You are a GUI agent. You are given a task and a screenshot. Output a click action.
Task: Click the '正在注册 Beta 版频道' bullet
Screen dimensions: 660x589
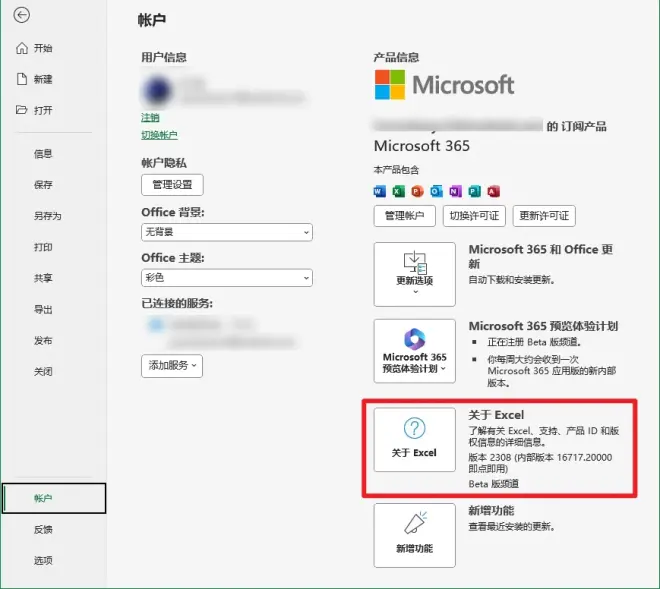click(x=534, y=342)
